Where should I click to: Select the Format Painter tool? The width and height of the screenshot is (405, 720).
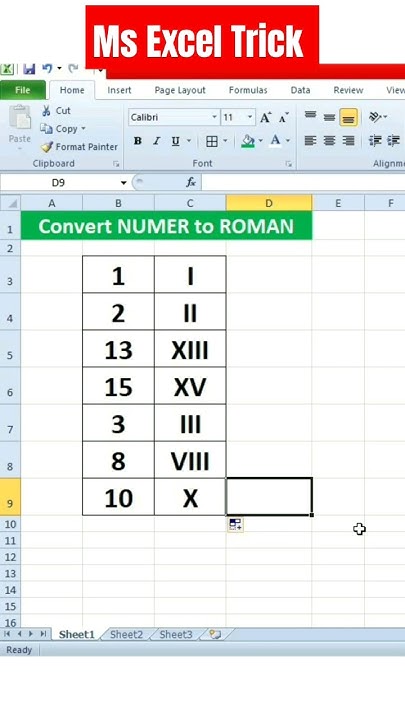pos(79,147)
